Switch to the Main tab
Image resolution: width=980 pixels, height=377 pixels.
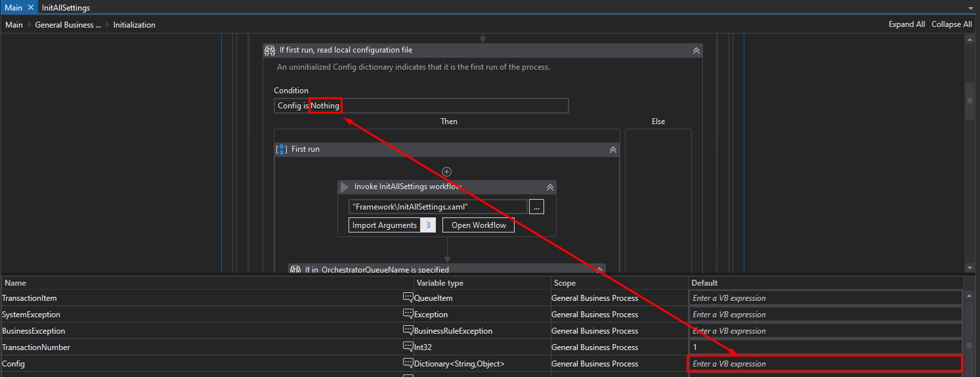[13, 8]
